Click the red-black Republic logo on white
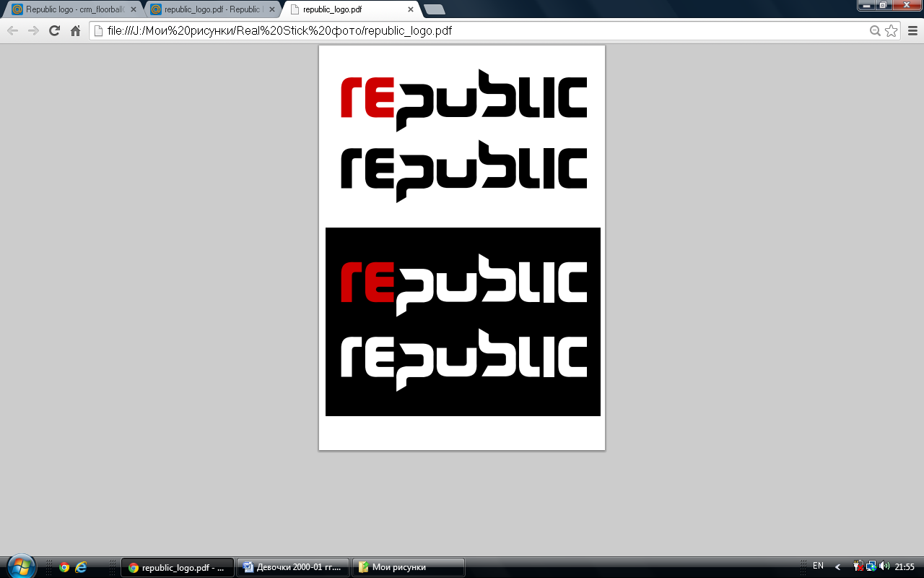This screenshot has width=924, height=578. click(463, 100)
